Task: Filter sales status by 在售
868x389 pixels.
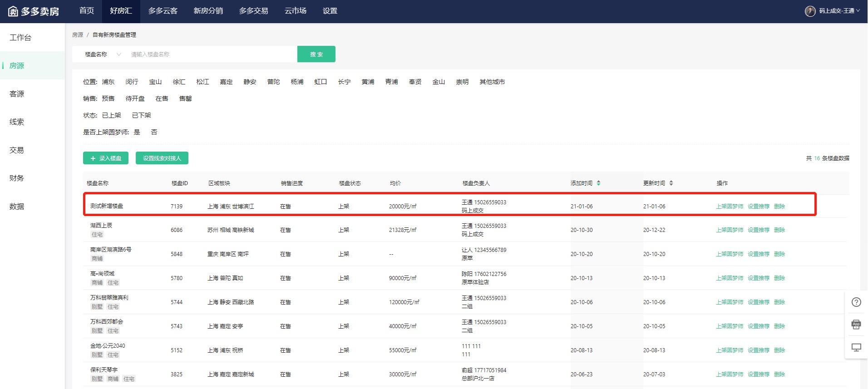Action: 162,98
